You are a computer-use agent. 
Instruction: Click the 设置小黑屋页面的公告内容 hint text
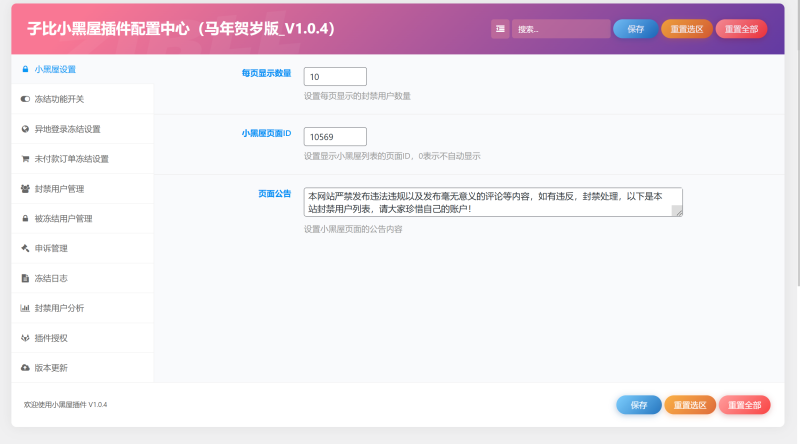(353, 229)
